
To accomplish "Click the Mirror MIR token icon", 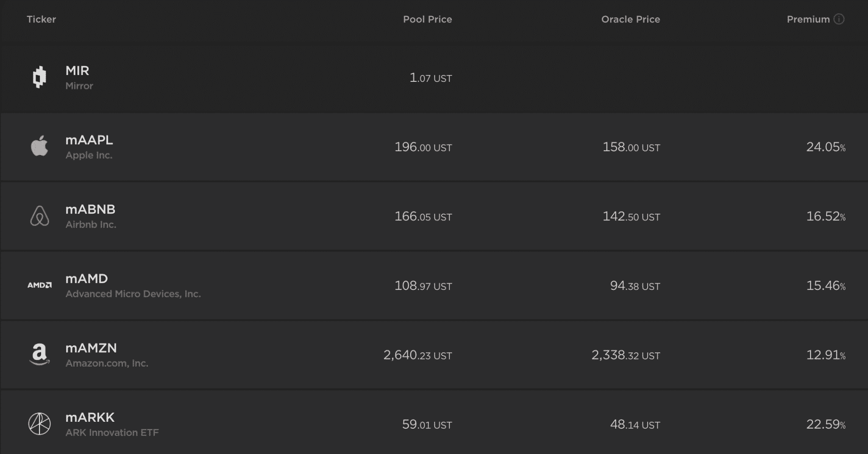I will 39,78.
